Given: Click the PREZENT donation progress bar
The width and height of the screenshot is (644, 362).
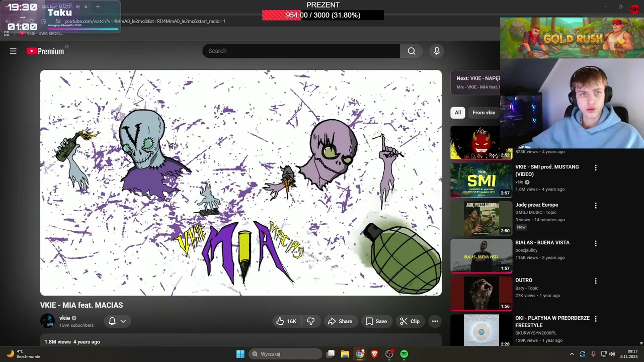Looking at the screenshot, I should coord(323,15).
